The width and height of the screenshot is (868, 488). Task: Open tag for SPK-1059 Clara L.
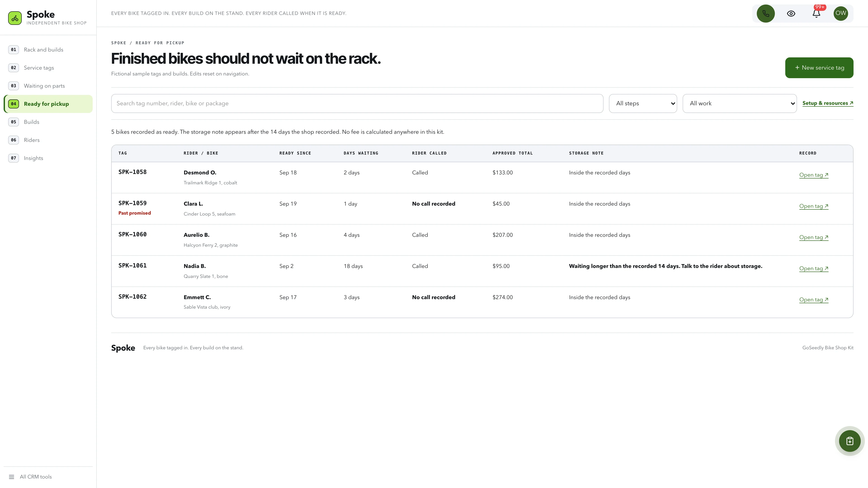(814, 206)
